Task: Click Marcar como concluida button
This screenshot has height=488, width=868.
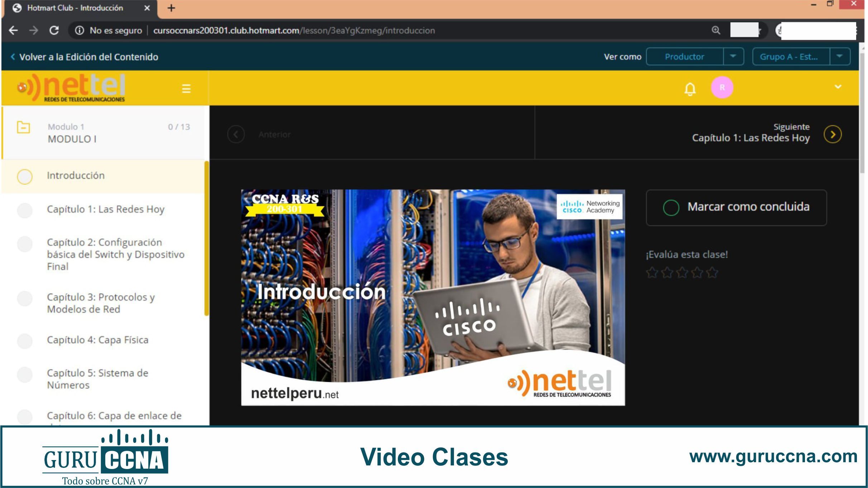Action: [736, 208]
